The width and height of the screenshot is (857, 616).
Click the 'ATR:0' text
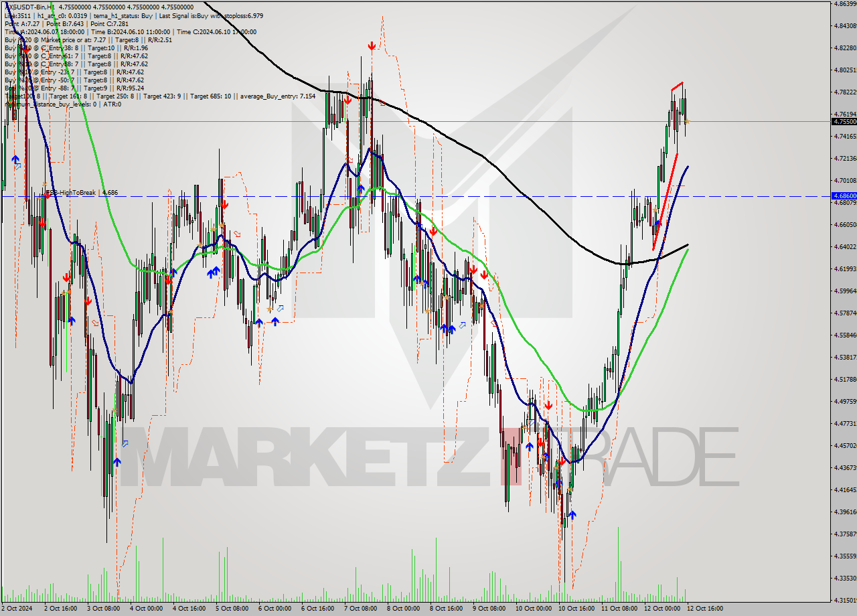click(x=112, y=104)
